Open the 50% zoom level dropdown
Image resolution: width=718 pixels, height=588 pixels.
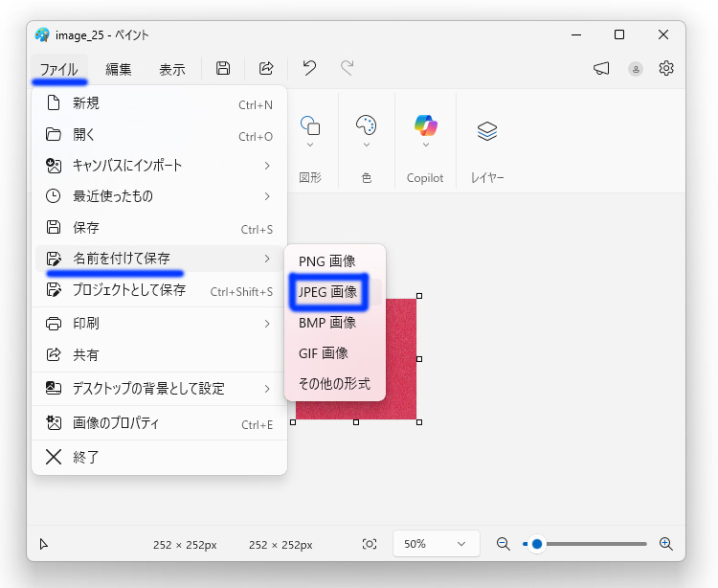click(x=435, y=544)
